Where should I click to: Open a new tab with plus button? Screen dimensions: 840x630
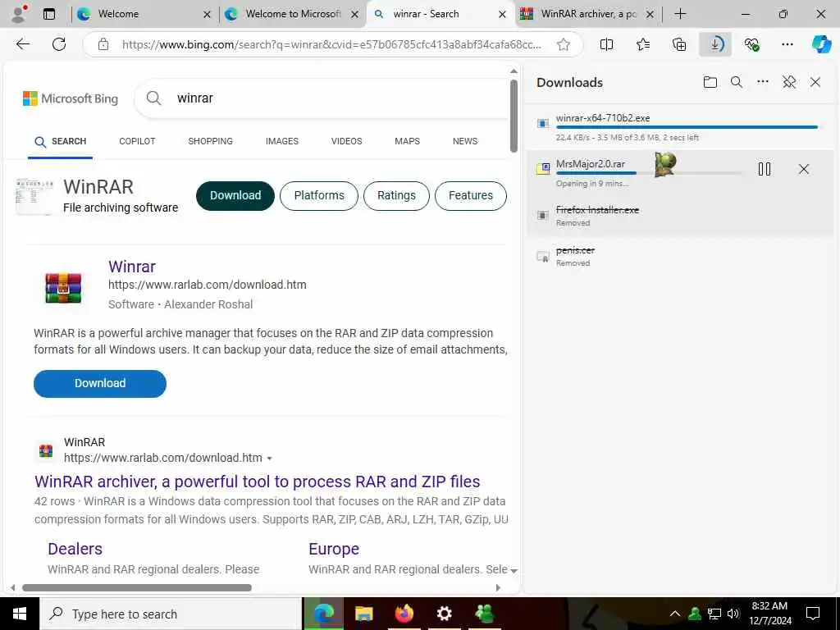pyautogui.click(x=680, y=14)
